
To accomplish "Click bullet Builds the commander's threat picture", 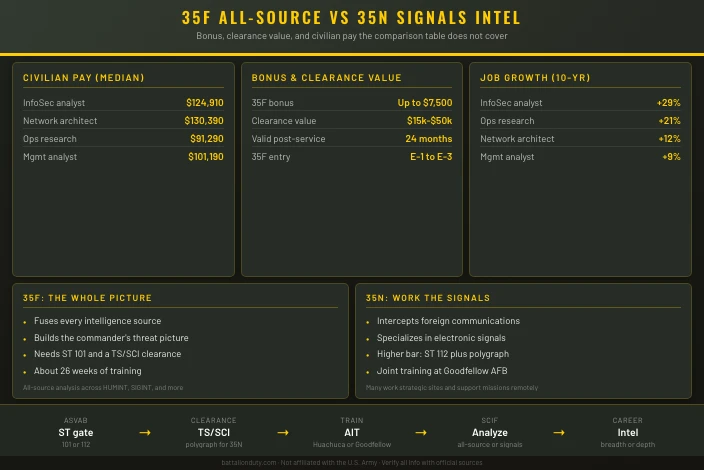I will (x=111, y=338).
